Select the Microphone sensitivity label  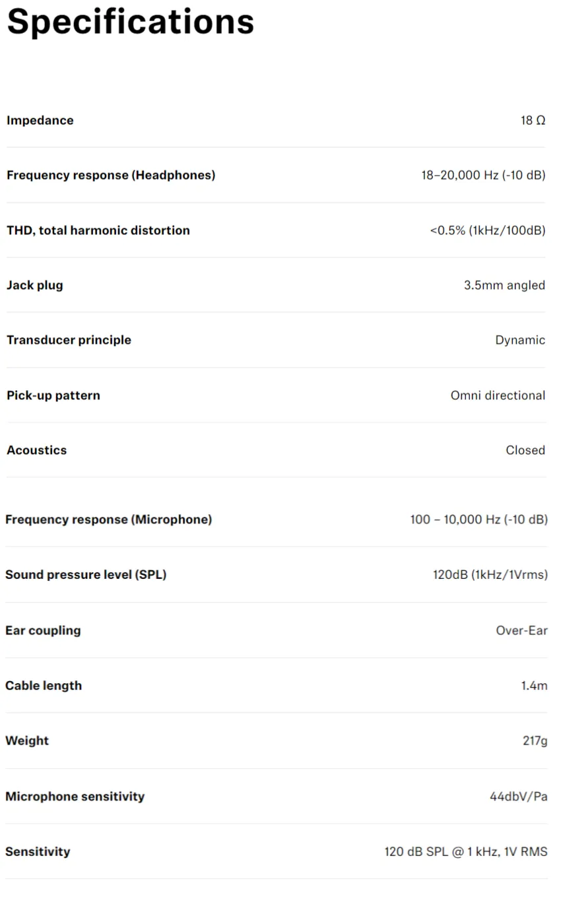[x=75, y=797]
